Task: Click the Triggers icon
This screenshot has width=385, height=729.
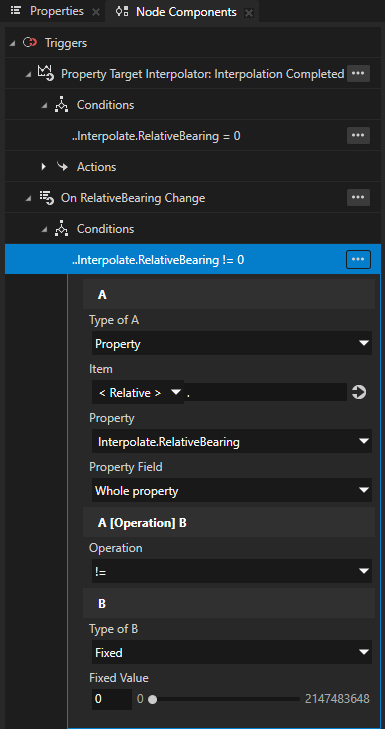Action: click(30, 43)
